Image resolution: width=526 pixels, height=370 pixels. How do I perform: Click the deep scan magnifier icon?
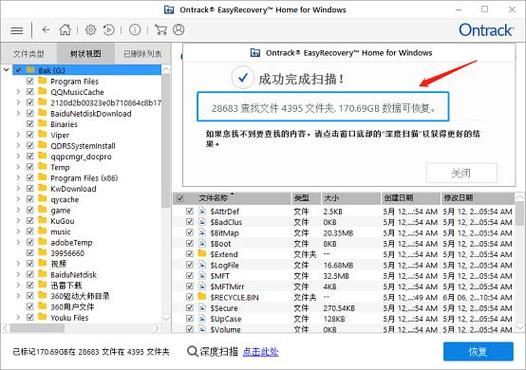click(192, 352)
